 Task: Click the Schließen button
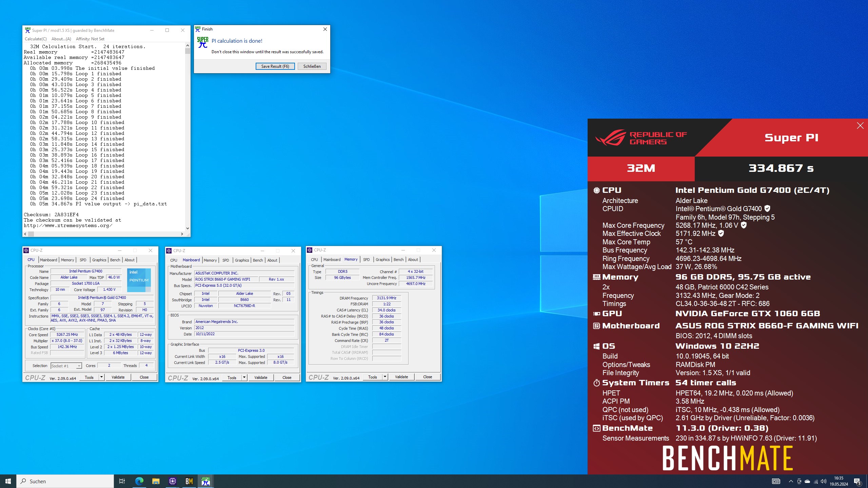click(x=312, y=66)
